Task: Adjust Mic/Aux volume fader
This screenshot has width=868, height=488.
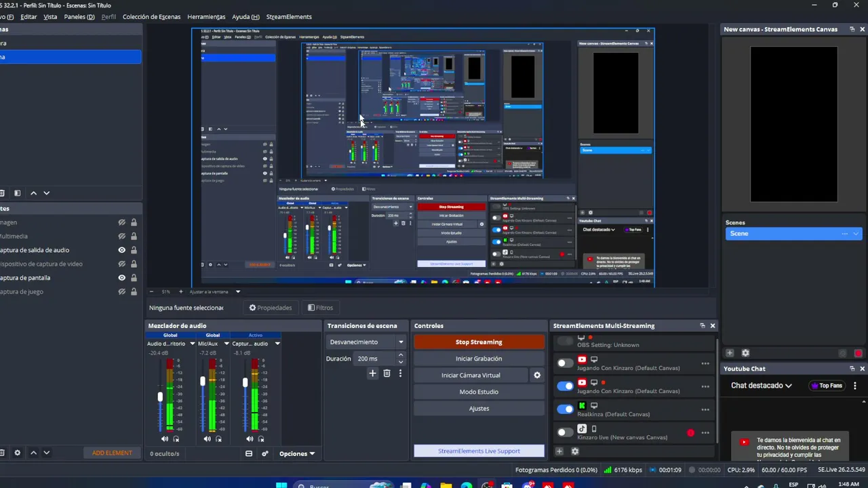Action: (203, 382)
